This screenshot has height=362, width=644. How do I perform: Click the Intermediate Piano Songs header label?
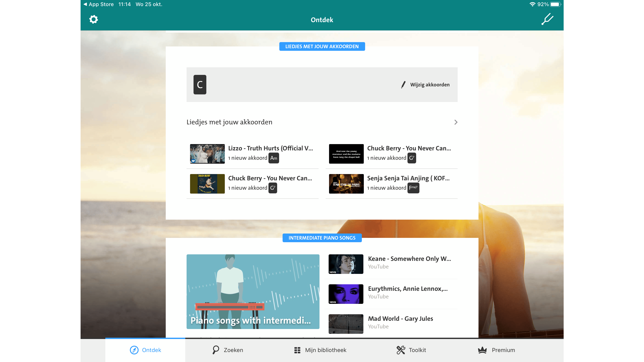pos(322,238)
